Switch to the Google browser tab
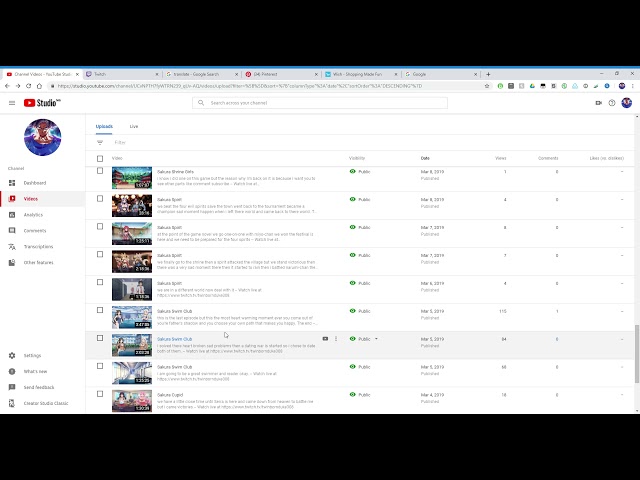Screen dimensions: 640x480 point(440,74)
